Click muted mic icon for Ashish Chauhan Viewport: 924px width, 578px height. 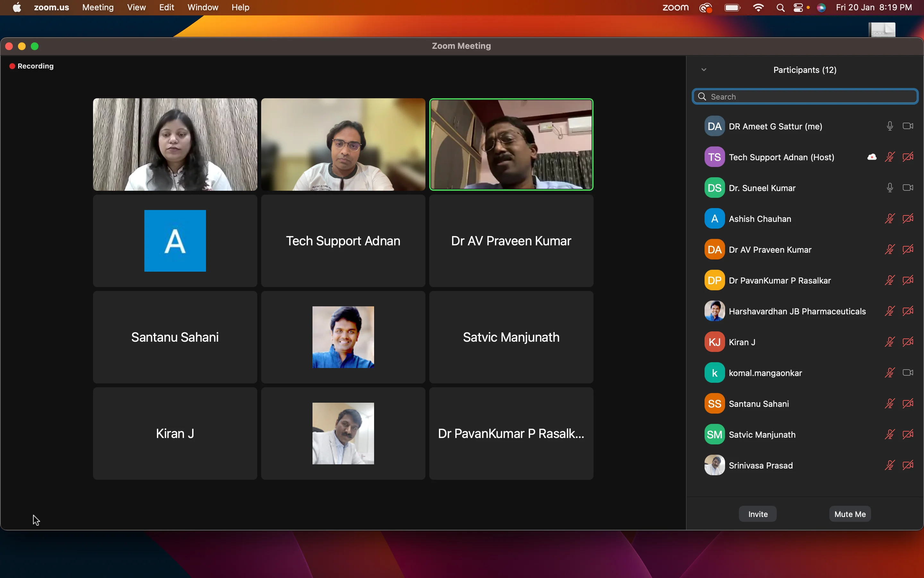(x=890, y=219)
